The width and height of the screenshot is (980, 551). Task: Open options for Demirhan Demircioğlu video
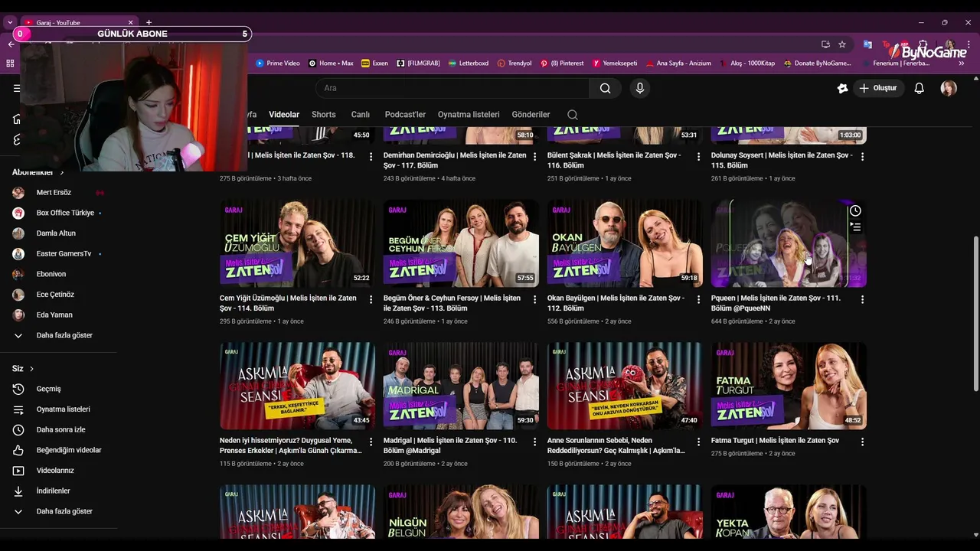(x=535, y=156)
